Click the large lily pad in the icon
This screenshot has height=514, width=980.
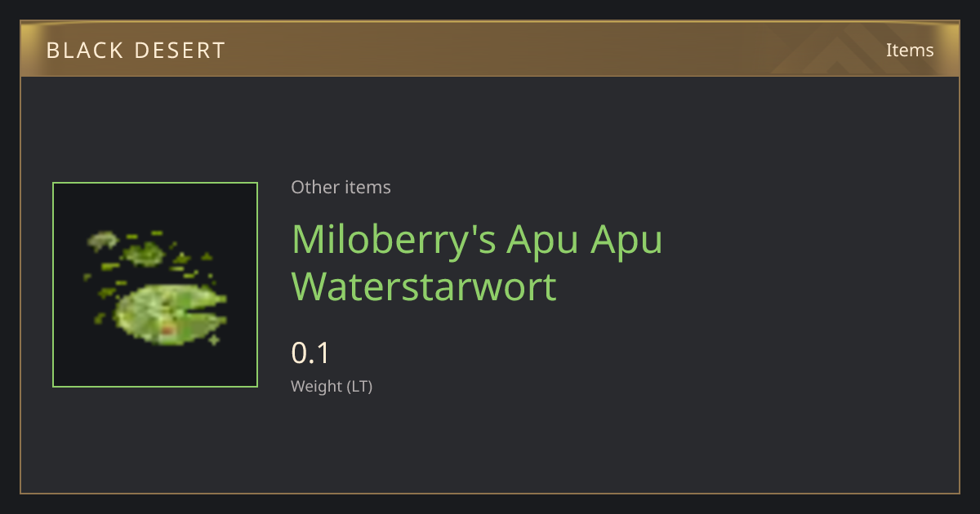pos(169,314)
